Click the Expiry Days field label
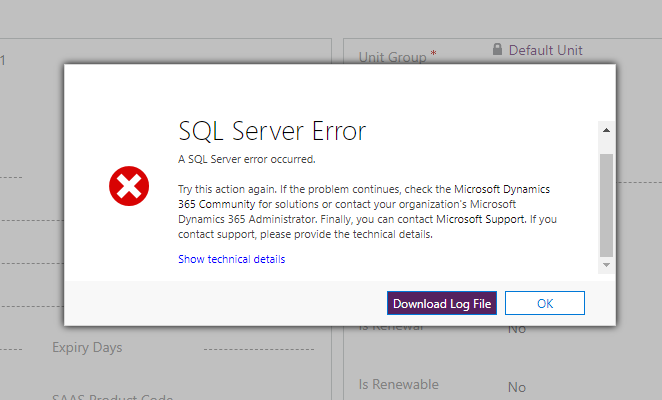The height and width of the screenshot is (400, 662). pos(87,347)
